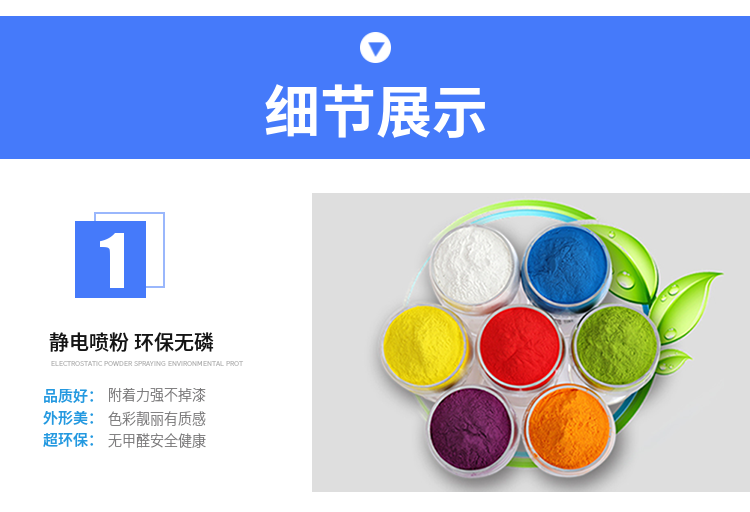Screen dimensions: 750x512
Task: Click the 无甲醛安全健康 text
Action: pos(157,440)
